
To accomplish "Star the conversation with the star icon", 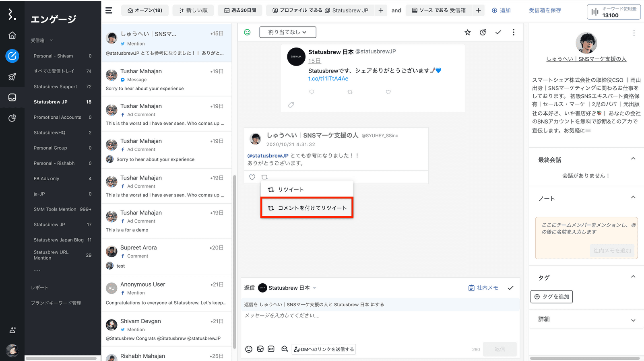I will point(467,33).
